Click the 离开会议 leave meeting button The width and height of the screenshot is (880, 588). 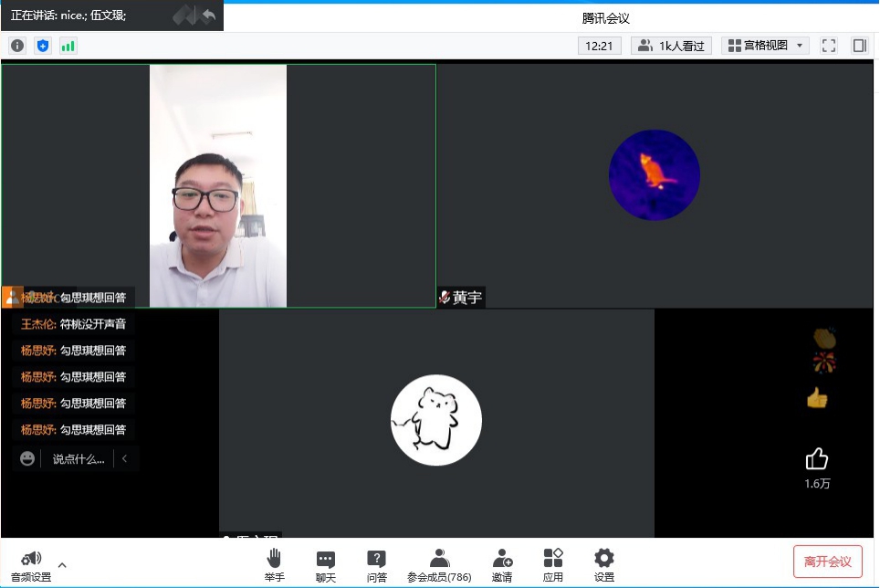point(827,562)
